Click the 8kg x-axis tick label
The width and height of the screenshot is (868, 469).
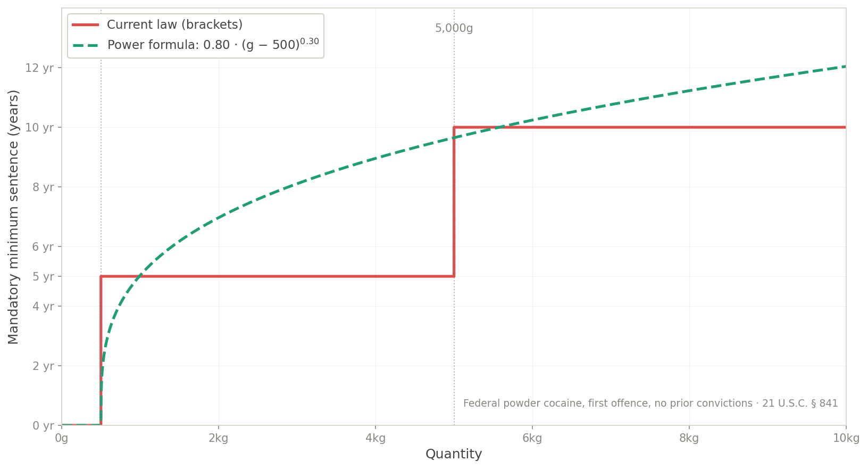click(x=689, y=438)
